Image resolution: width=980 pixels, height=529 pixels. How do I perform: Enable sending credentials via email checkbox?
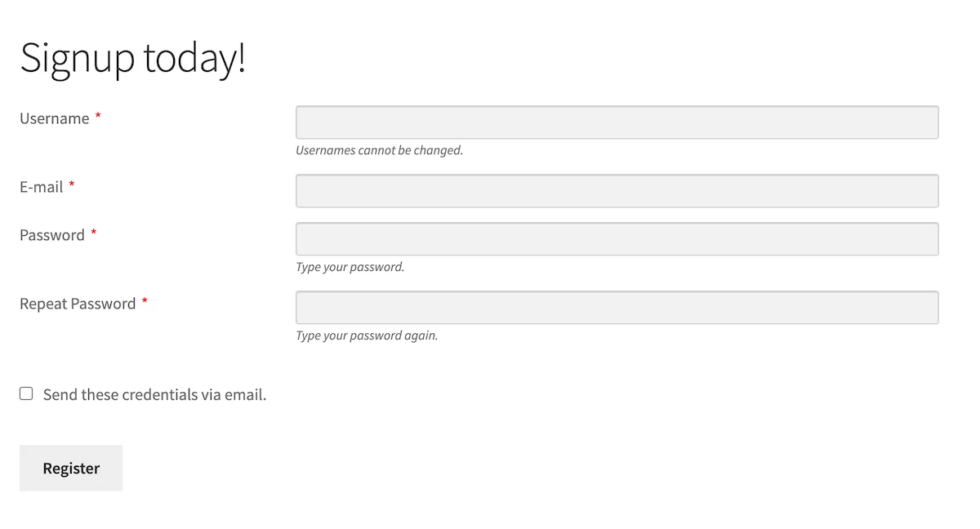pos(26,393)
